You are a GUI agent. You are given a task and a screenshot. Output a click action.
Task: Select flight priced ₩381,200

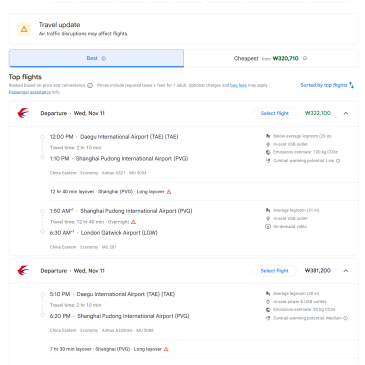(274, 271)
